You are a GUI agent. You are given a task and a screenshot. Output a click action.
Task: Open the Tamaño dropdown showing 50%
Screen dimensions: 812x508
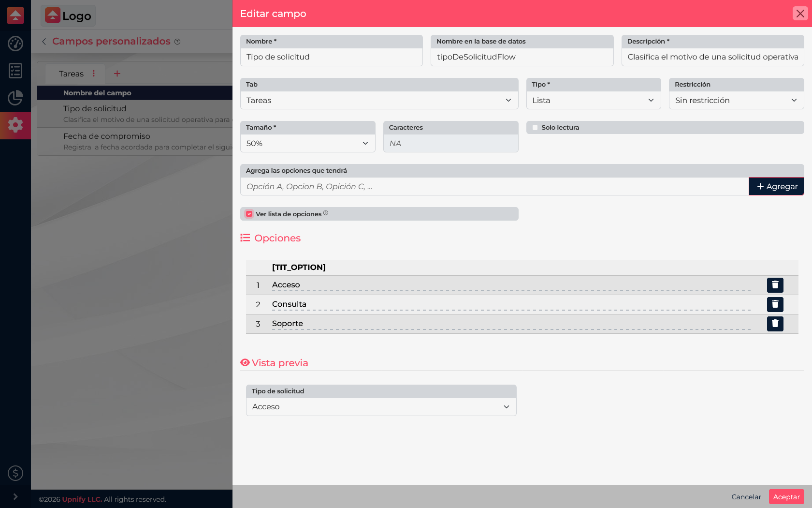(308, 143)
